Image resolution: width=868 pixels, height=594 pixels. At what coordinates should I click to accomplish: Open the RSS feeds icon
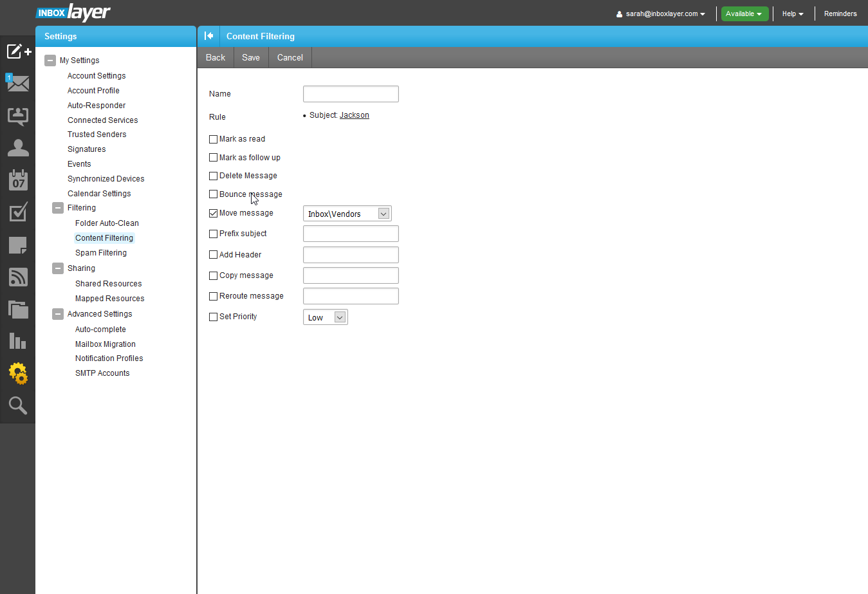pyautogui.click(x=18, y=277)
